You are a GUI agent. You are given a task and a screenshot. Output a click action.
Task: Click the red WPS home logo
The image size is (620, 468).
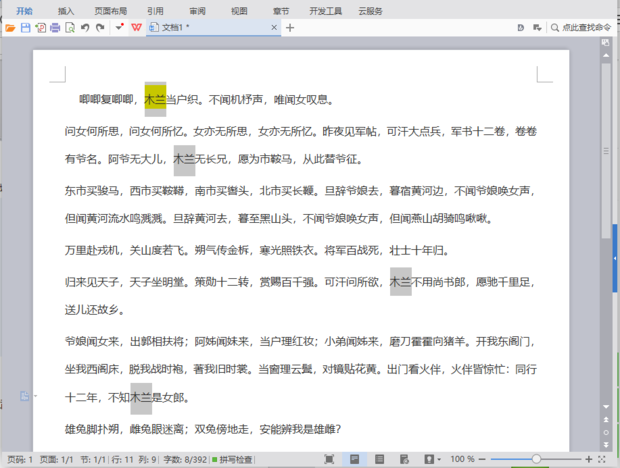click(x=136, y=27)
